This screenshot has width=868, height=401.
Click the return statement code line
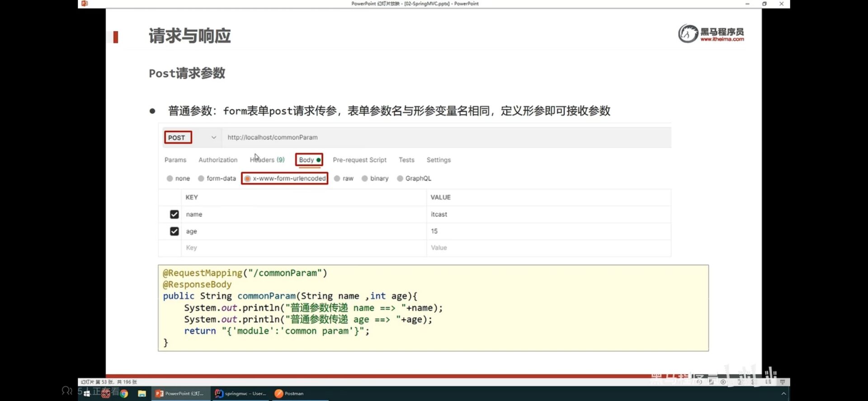[x=277, y=331]
